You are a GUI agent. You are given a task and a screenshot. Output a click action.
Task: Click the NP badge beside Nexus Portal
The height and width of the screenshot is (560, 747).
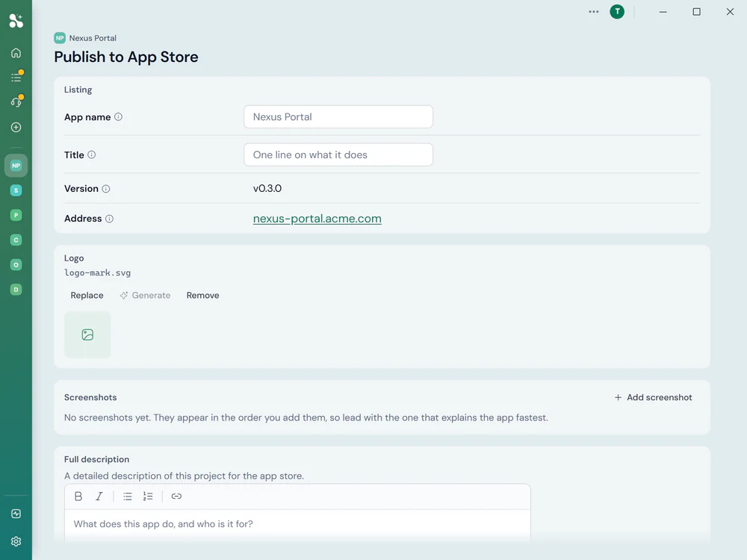60,38
